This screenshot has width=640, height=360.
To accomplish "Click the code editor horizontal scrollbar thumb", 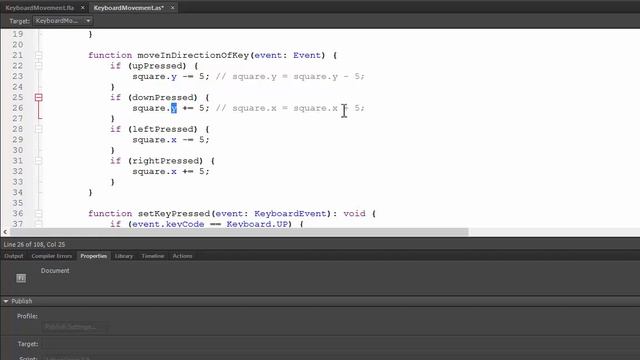I will coord(239,232).
